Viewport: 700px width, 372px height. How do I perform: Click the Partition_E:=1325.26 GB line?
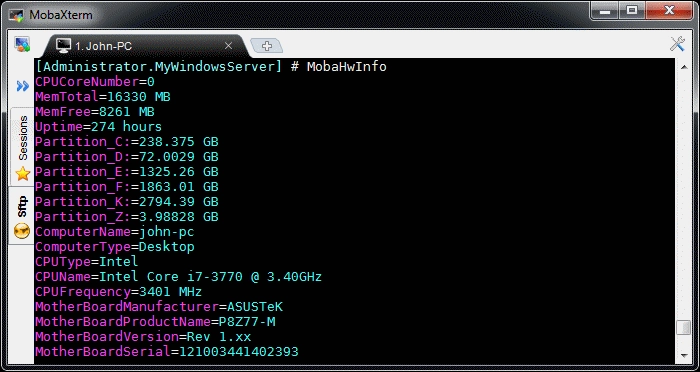[x=127, y=172]
